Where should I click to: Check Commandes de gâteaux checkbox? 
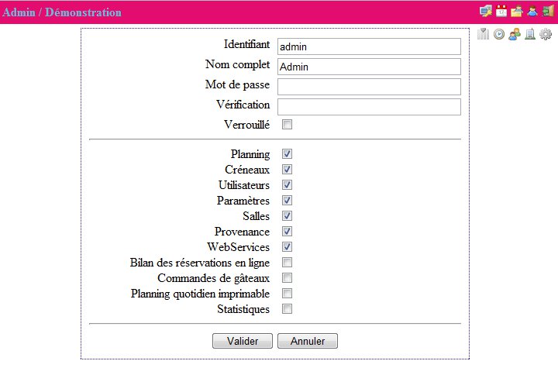coord(287,278)
